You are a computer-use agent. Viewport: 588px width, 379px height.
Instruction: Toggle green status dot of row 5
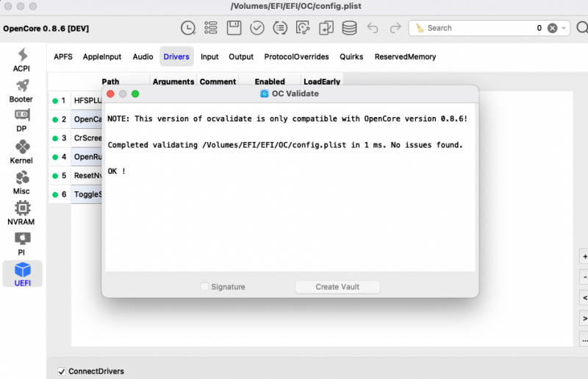pos(55,176)
